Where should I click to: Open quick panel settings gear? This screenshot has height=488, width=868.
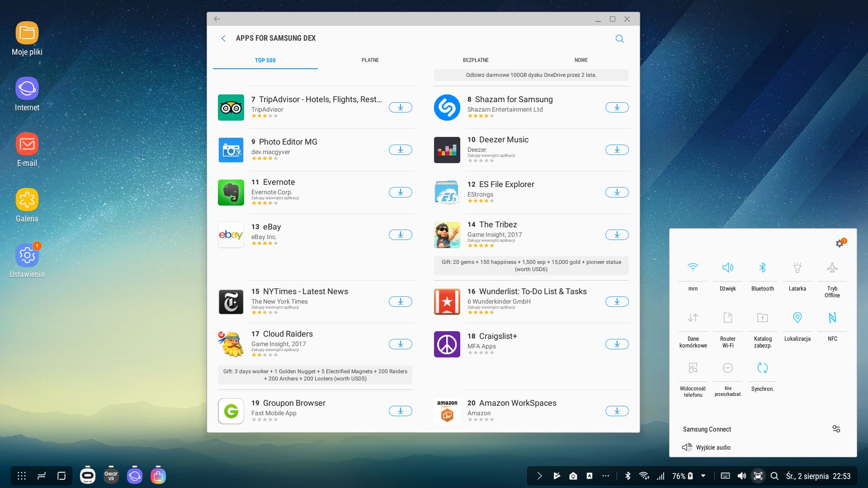point(840,244)
